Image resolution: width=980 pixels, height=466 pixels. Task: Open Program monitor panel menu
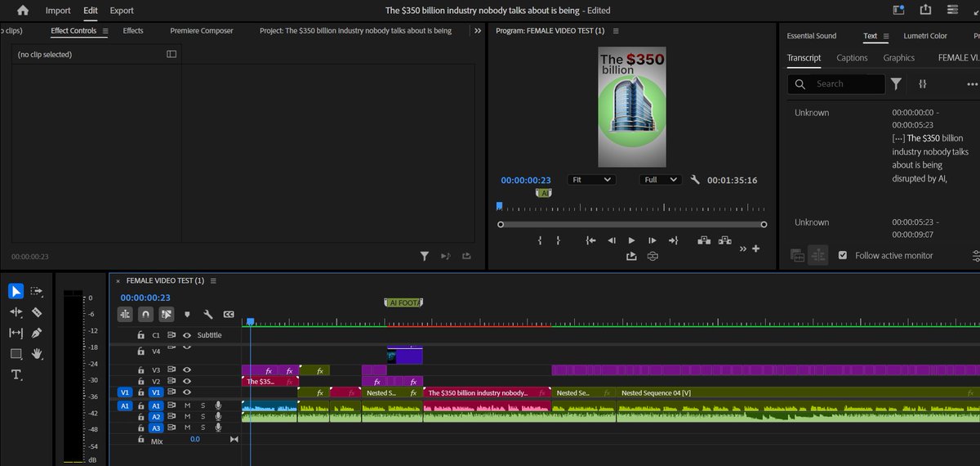pyautogui.click(x=616, y=31)
